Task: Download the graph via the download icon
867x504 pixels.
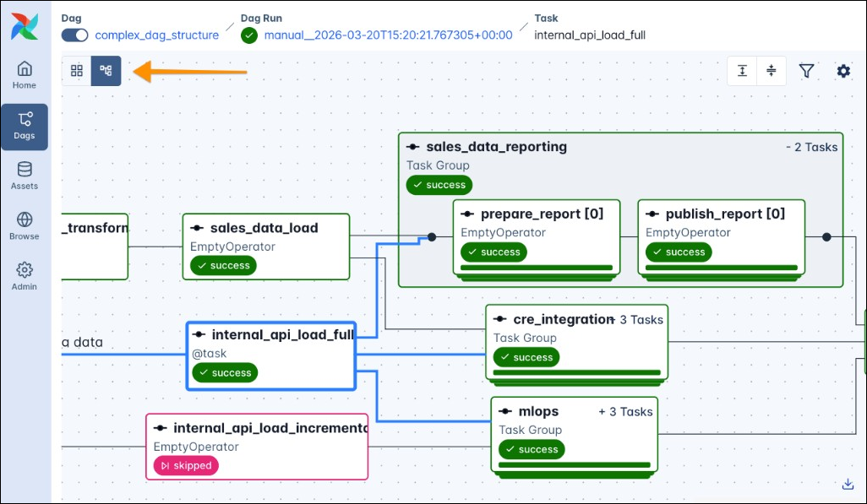Action: pos(847,484)
